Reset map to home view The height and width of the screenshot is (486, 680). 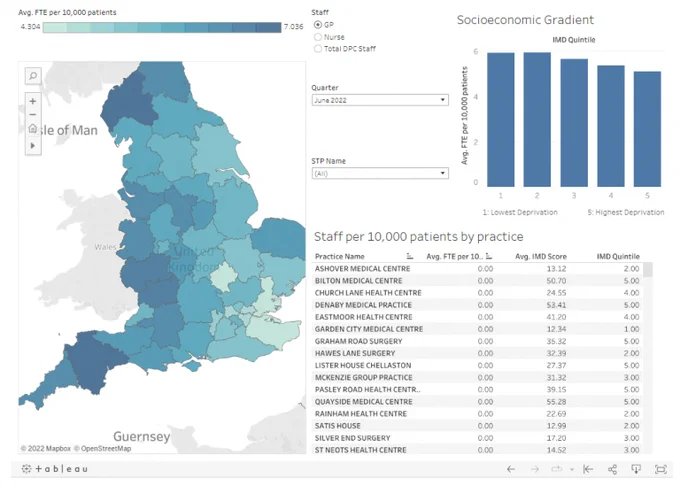[33, 129]
